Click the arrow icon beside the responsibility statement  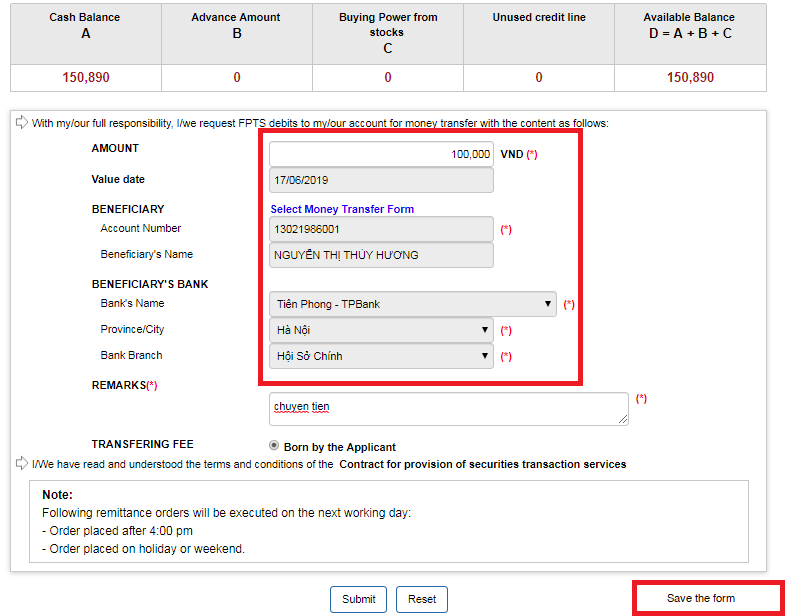[21, 123]
